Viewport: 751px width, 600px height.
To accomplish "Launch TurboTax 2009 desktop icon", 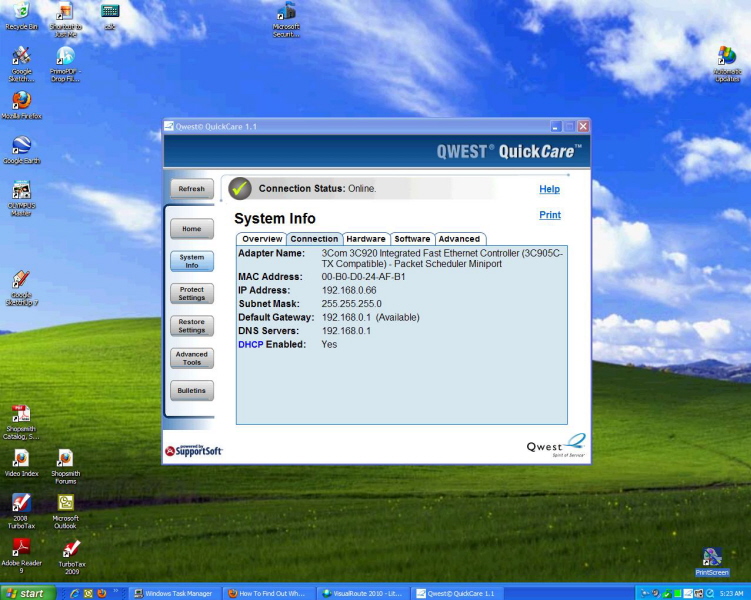I will coord(72,557).
